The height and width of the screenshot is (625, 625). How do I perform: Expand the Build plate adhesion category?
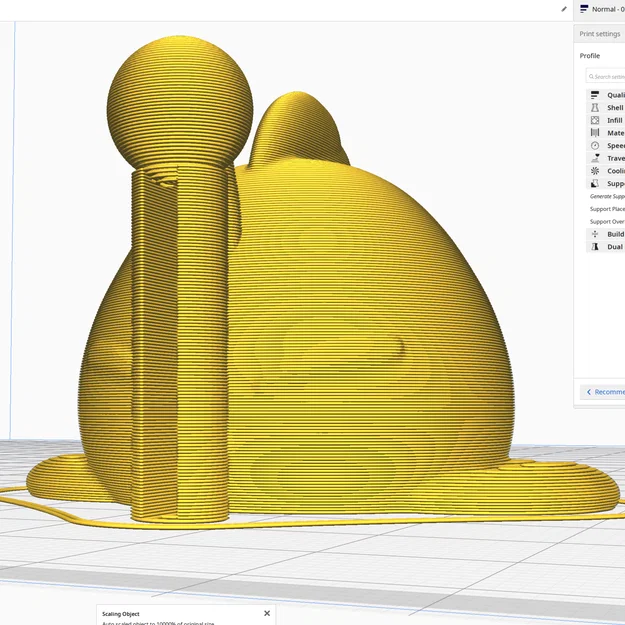[x=606, y=234]
